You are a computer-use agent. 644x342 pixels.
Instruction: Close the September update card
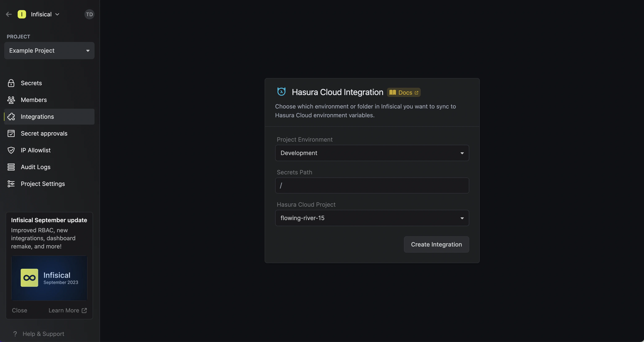pyautogui.click(x=20, y=310)
